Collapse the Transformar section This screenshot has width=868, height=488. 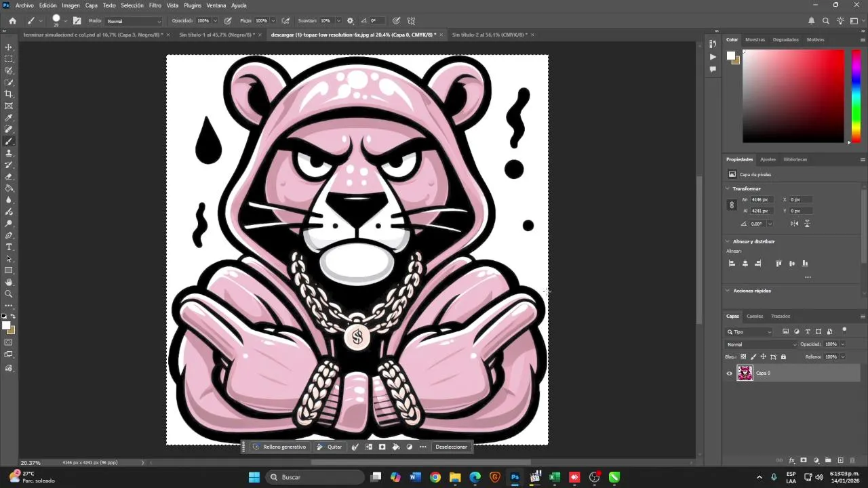pyautogui.click(x=728, y=188)
